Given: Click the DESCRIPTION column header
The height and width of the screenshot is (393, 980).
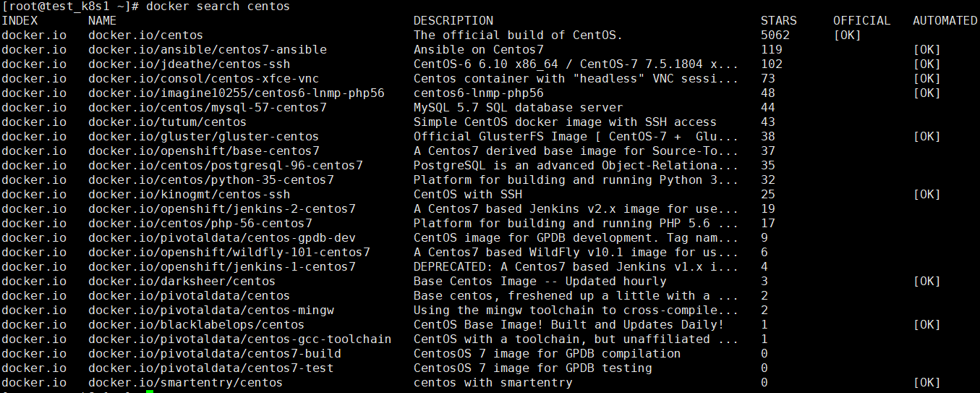Looking at the screenshot, I should pos(453,21).
